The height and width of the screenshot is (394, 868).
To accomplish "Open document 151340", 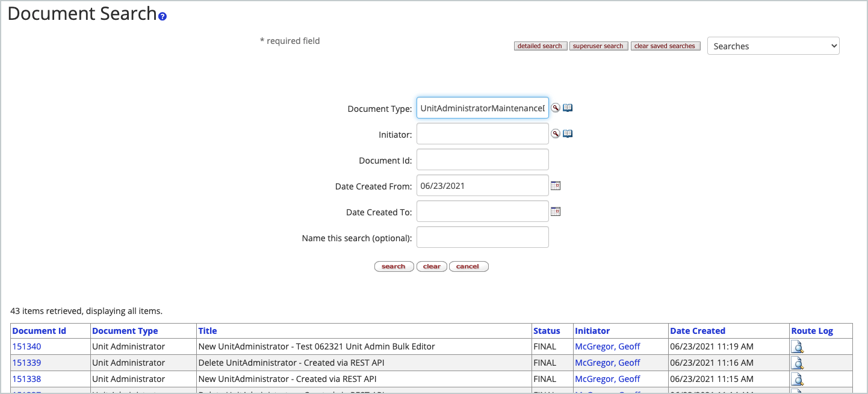I will [x=26, y=346].
